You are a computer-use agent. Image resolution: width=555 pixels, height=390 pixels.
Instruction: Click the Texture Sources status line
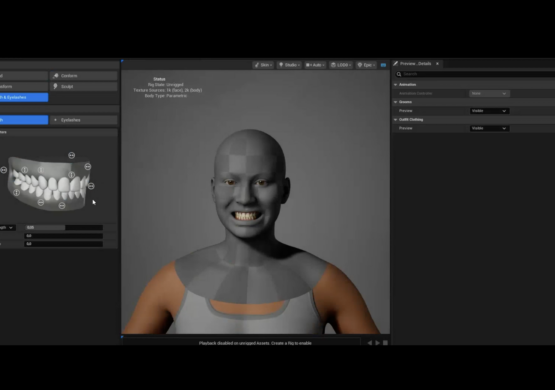tap(168, 90)
